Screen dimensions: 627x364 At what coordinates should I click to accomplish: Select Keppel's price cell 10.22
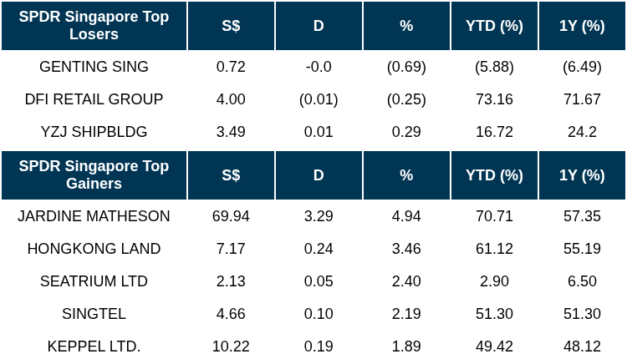[231, 346]
